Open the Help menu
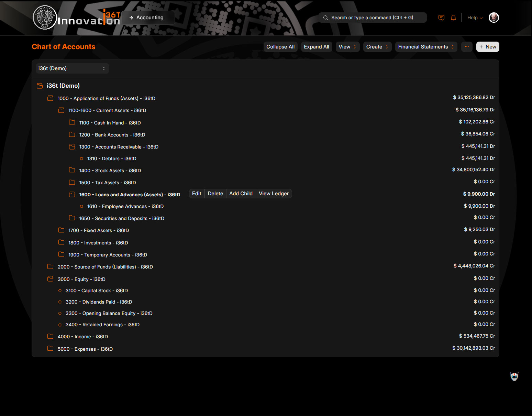This screenshot has width=532, height=416. (x=475, y=18)
